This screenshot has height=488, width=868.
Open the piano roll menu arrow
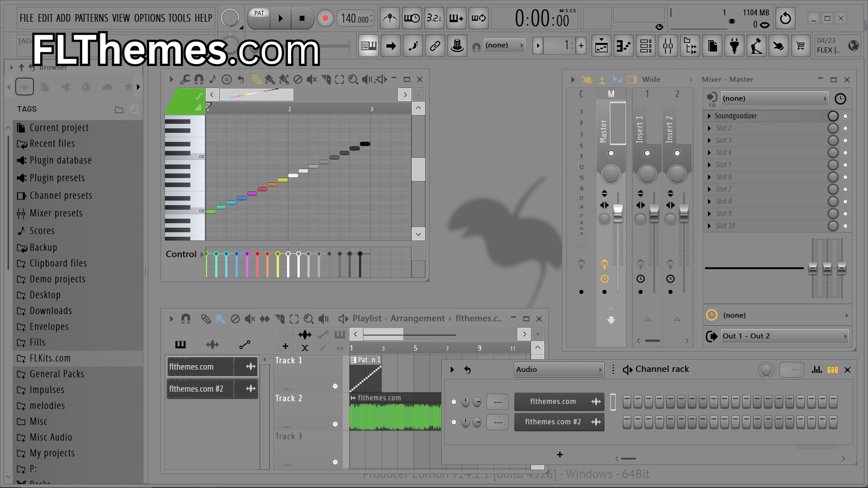(171, 80)
